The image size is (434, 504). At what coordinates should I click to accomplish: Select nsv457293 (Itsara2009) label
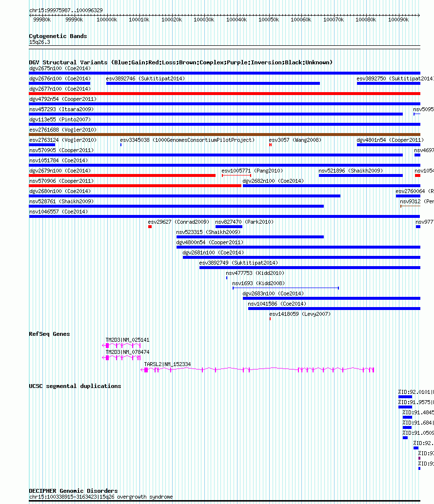pos(61,110)
